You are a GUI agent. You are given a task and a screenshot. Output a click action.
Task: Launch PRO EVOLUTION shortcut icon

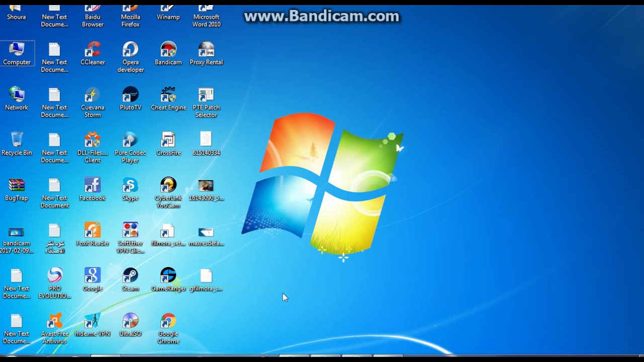tap(54, 284)
